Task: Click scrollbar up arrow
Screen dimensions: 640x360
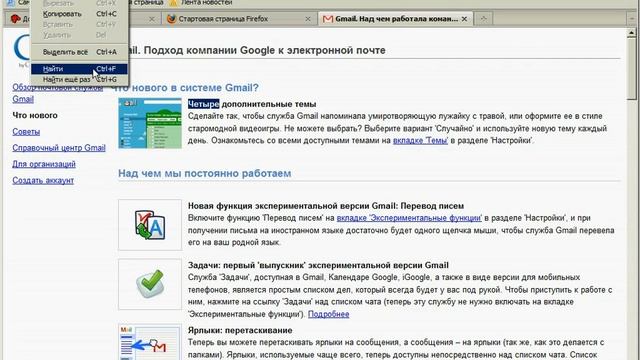Action: [632, 33]
